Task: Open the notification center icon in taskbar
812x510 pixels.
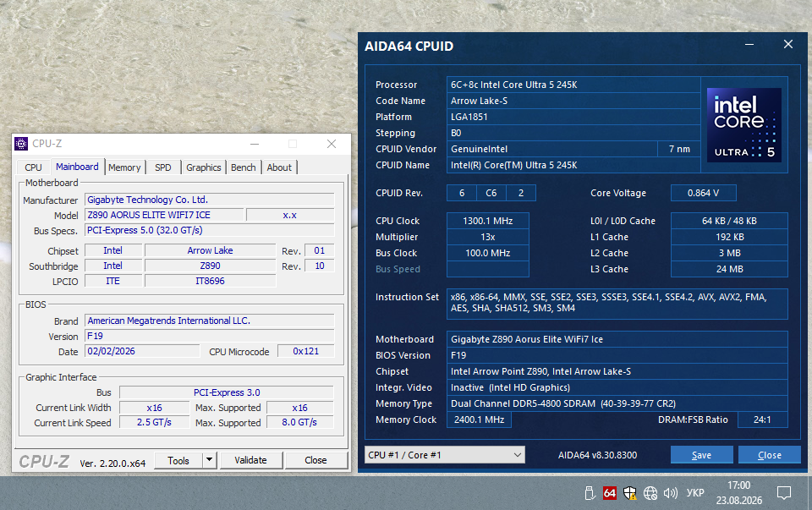Action: [x=784, y=493]
